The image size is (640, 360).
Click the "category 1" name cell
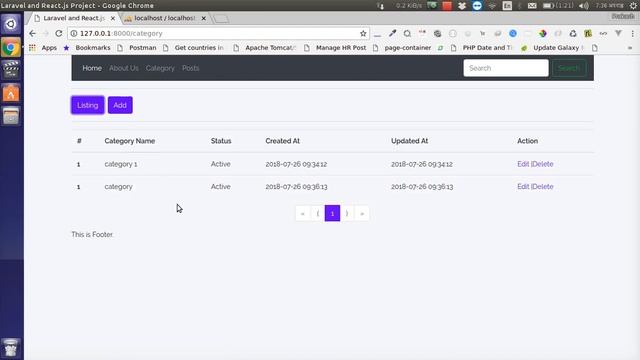tap(121, 164)
